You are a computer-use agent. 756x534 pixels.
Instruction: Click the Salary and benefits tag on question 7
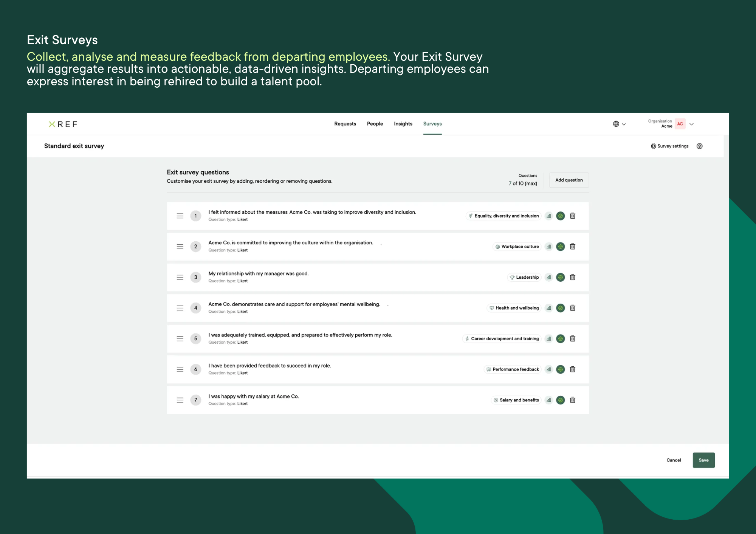[x=516, y=400]
